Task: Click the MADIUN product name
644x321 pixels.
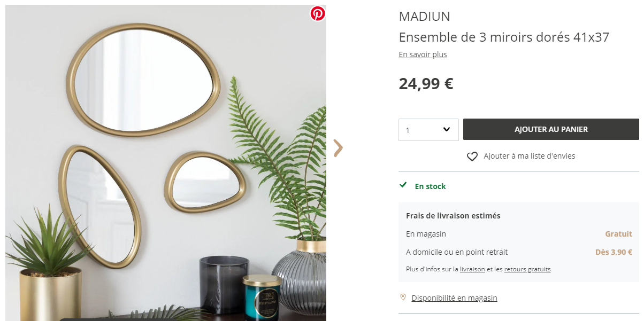Action: (425, 17)
